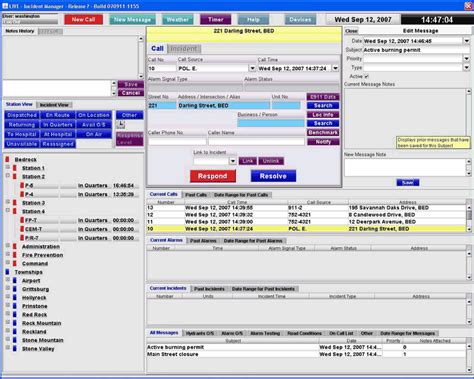Screen dimensions: 474x379
Task: Open the Call Source dropdown
Action: 252,68
